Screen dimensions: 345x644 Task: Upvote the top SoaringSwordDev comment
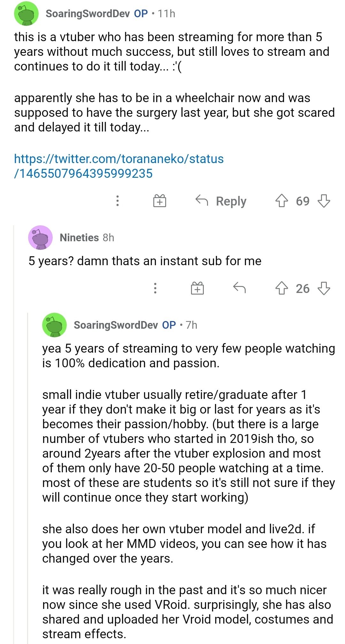(281, 201)
